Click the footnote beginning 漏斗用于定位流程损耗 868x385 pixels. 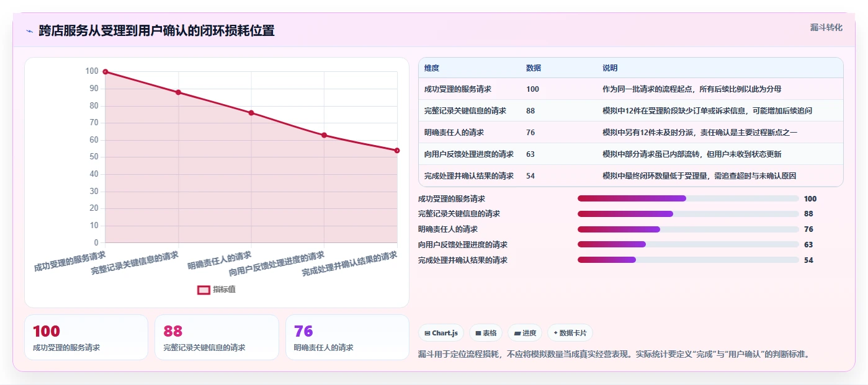pyautogui.click(x=614, y=355)
